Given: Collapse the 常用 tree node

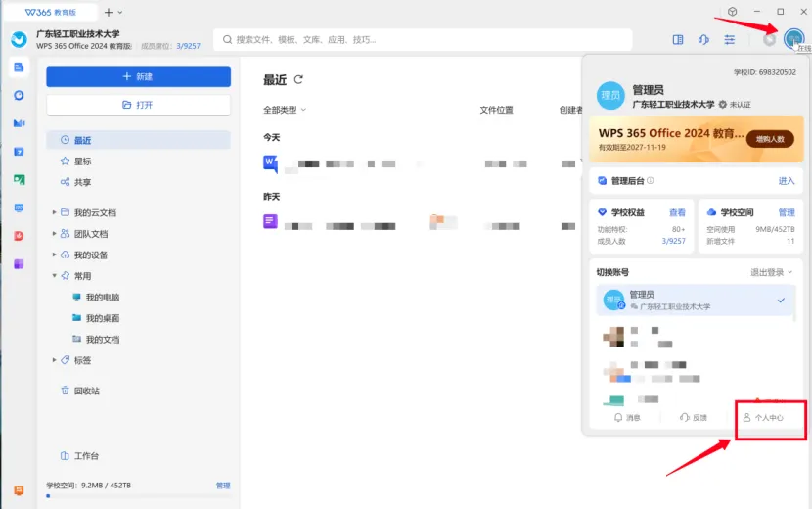Looking at the screenshot, I should coord(55,276).
